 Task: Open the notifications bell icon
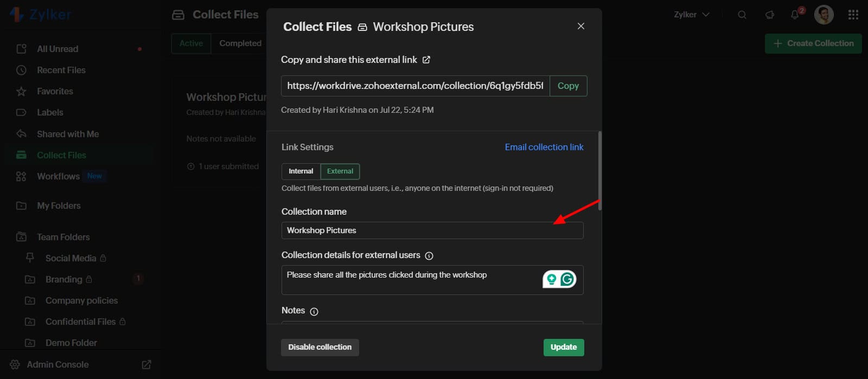point(795,15)
